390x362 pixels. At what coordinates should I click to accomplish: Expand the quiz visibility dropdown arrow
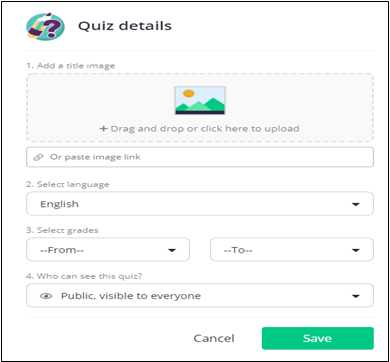point(356,296)
